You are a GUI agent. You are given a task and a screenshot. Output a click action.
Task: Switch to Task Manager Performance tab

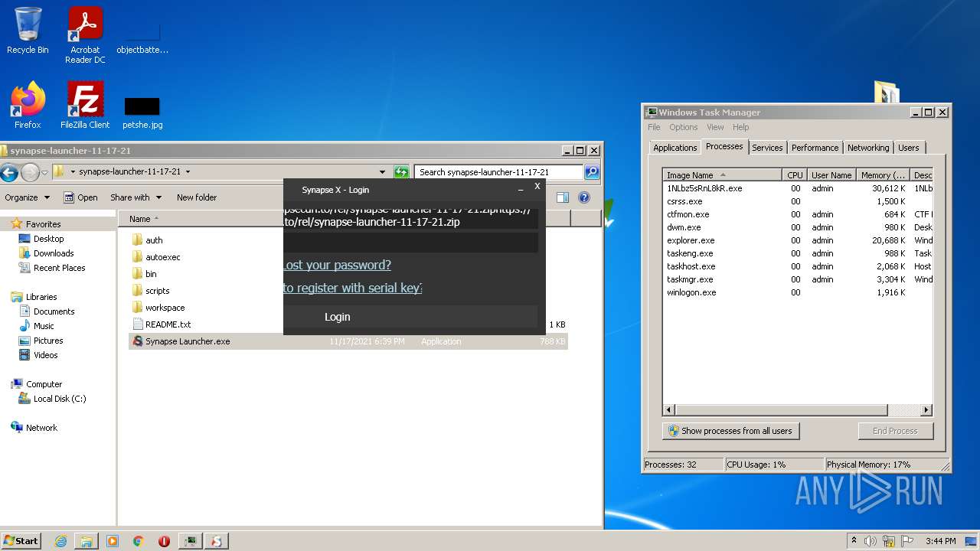[x=815, y=148]
